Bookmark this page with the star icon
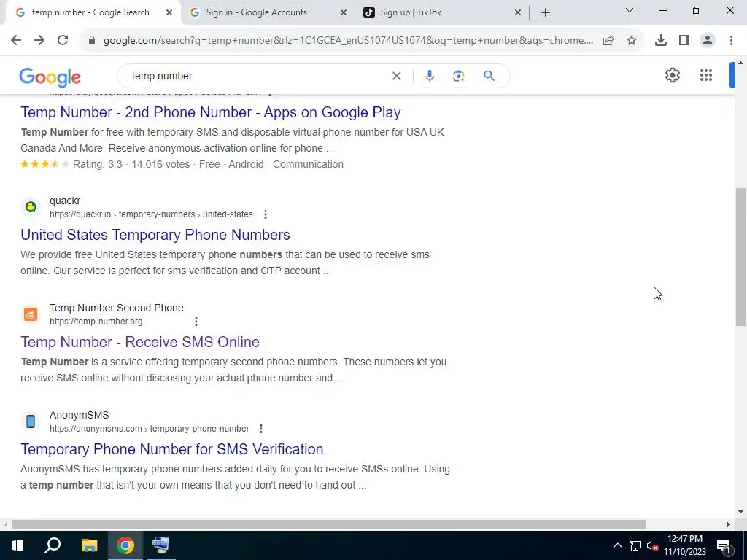The height and width of the screenshot is (560, 747). click(x=632, y=41)
